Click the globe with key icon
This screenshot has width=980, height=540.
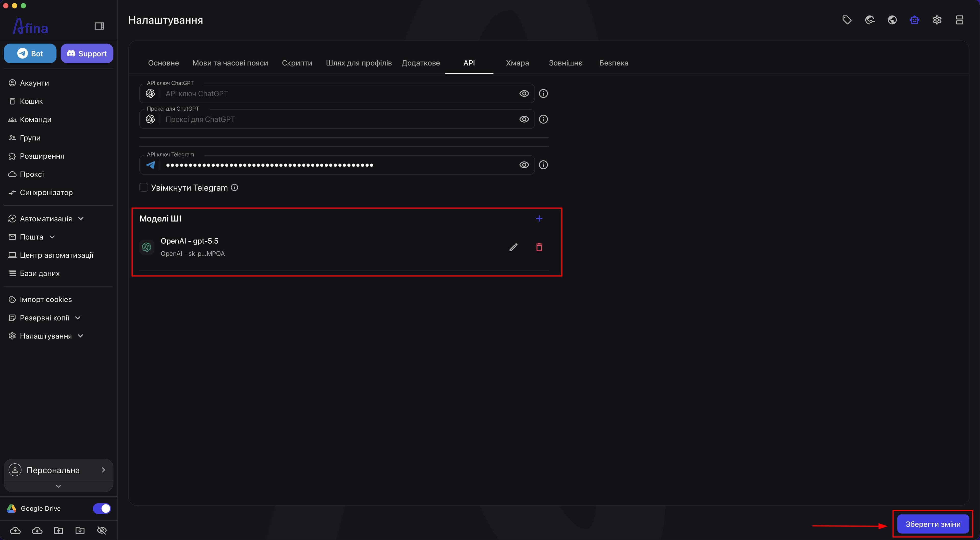pyautogui.click(x=870, y=20)
